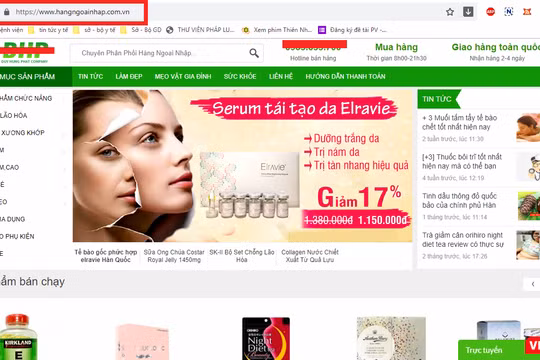This screenshot has width=540, height=360.
Task: Open 'Thuốc bôi trĩ tốt nhất' article
Action: click(x=462, y=161)
